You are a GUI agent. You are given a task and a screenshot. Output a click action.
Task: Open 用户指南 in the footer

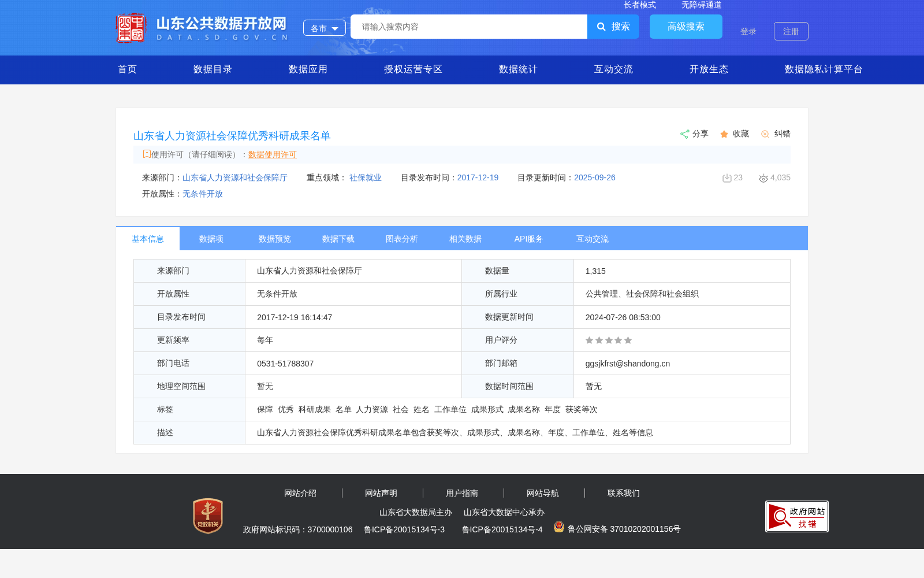[x=462, y=493]
